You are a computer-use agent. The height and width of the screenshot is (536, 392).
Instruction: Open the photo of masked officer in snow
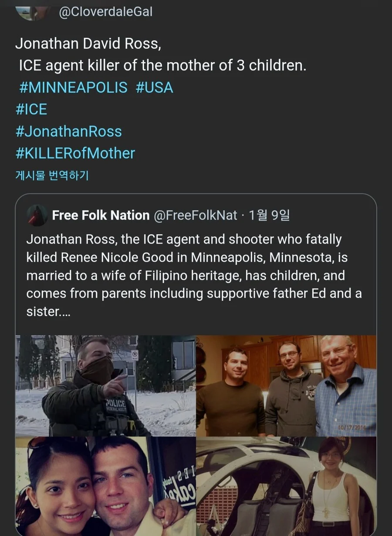[x=105, y=386]
